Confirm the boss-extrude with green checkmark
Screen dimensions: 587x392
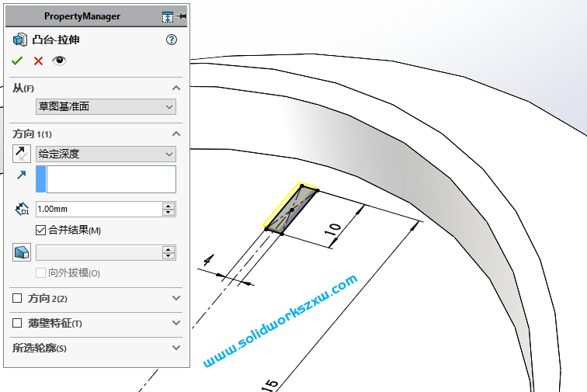17,61
